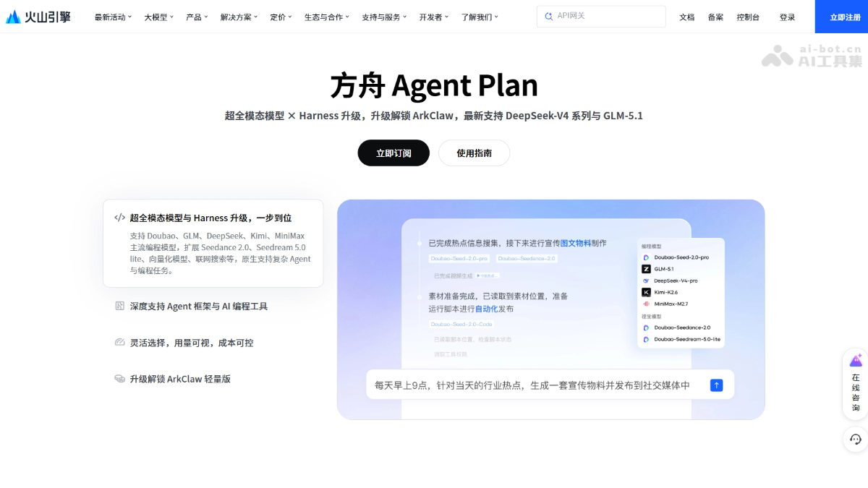Click the MiniMax-M2.7 model name
Image resolution: width=868 pixels, height=488 pixels.
click(671, 304)
